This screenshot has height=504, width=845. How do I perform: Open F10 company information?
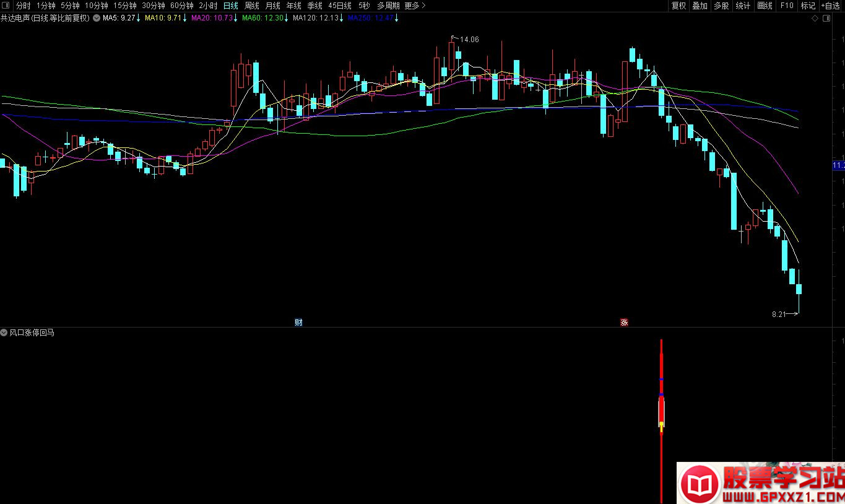(x=787, y=6)
